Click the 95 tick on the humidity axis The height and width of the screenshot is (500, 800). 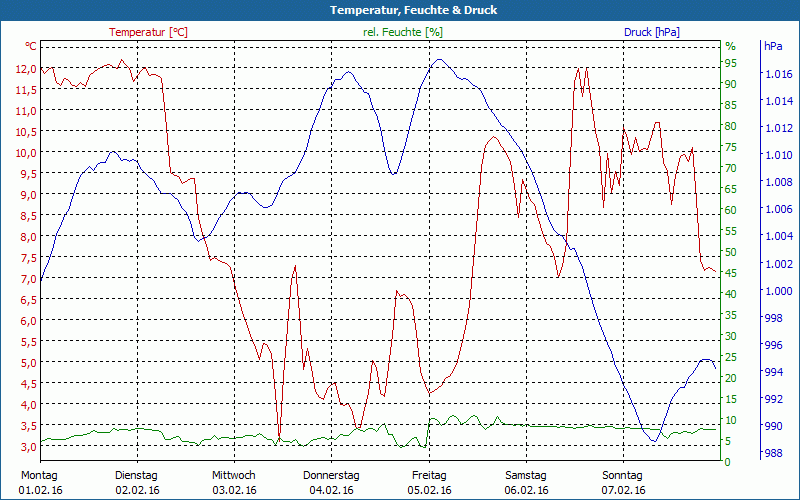click(731, 63)
